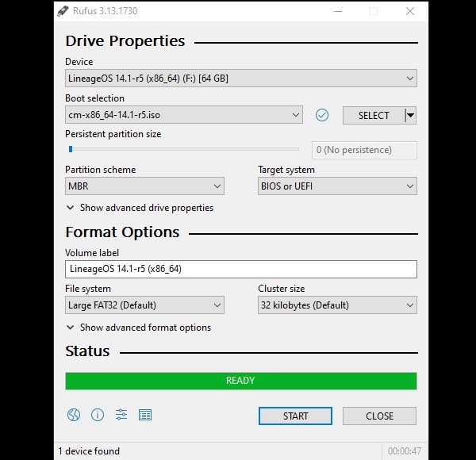Open the Device dropdown
The width and height of the screenshot is (476, 460).
[241, 79]
